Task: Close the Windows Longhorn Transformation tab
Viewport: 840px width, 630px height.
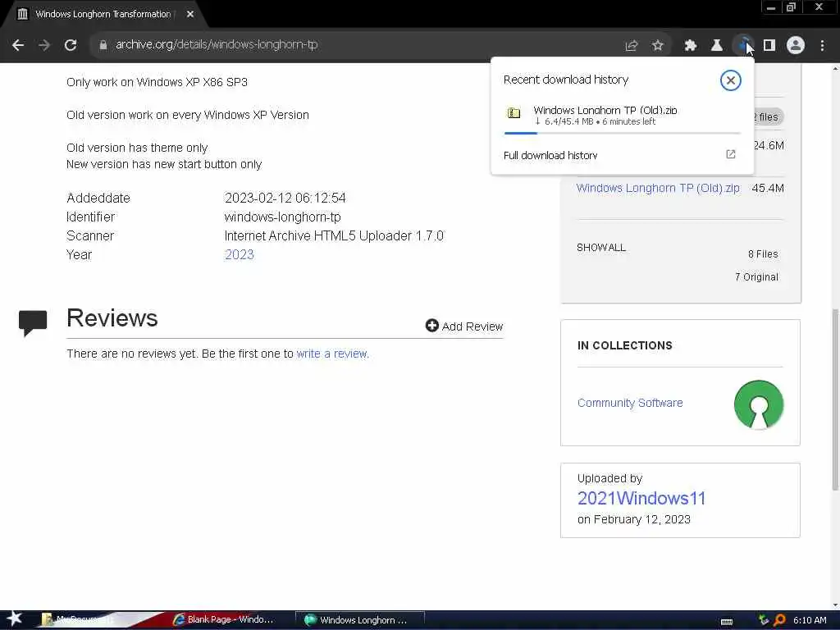Action: point(190,14)
